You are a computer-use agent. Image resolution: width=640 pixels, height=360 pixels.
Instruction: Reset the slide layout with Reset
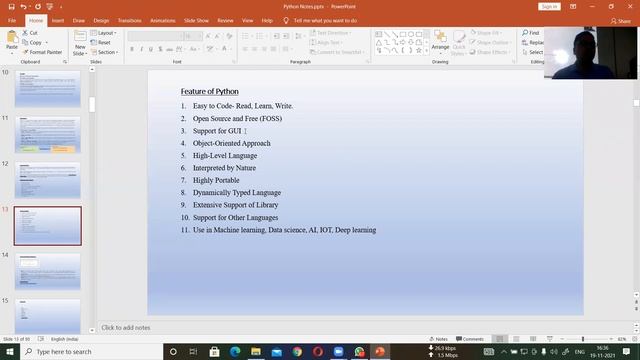click(x=100, y=42)
